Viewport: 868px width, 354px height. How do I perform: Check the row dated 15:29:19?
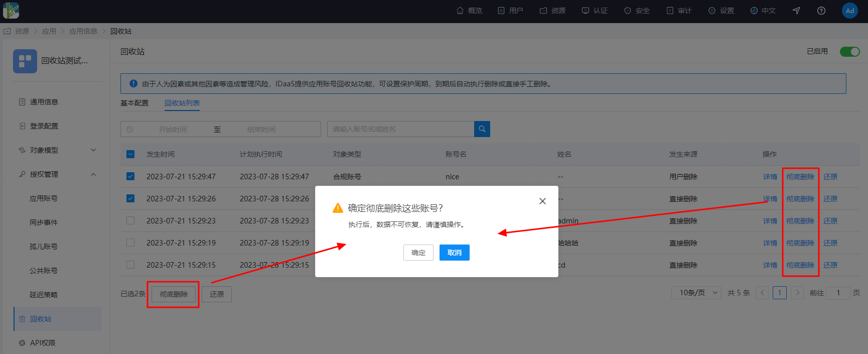(130, 243)
